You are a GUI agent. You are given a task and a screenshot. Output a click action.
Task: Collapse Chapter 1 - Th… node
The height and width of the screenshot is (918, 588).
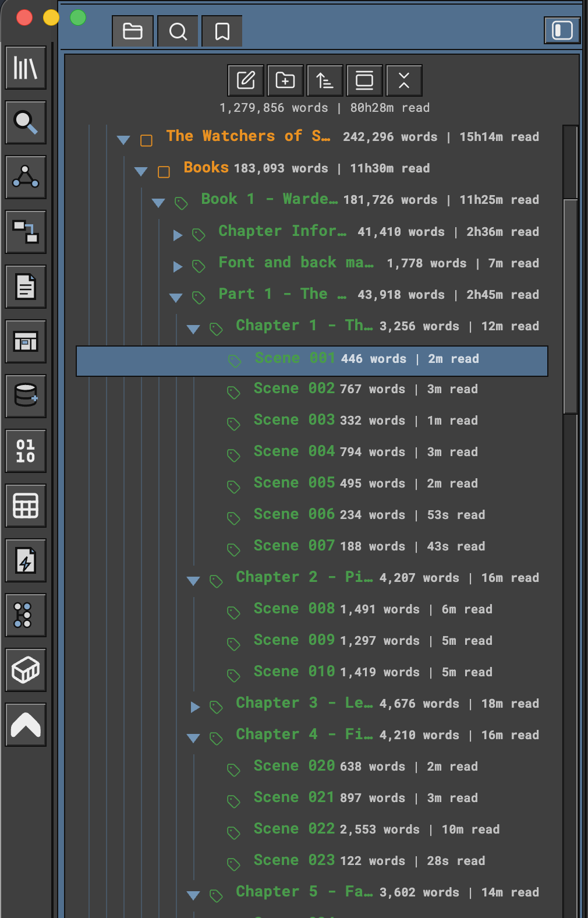(193, 329)
